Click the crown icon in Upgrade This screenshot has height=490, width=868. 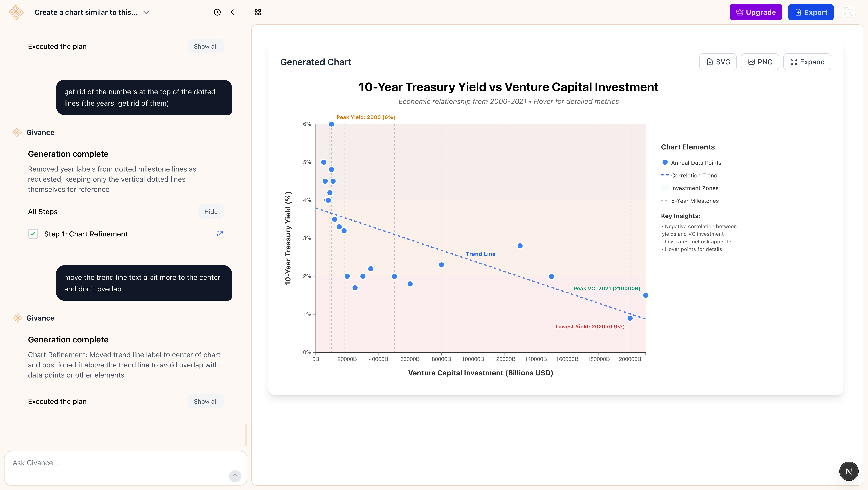[740, 12]
